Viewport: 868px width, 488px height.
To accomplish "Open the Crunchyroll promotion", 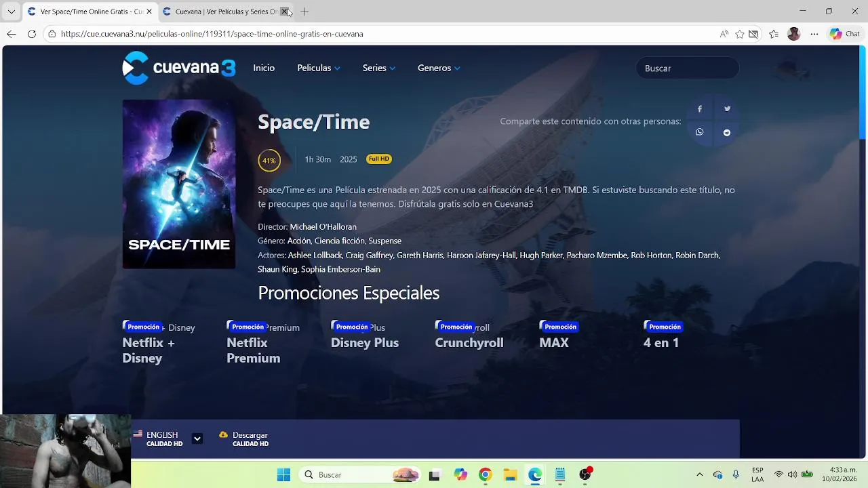I will (x=469, y=335).
